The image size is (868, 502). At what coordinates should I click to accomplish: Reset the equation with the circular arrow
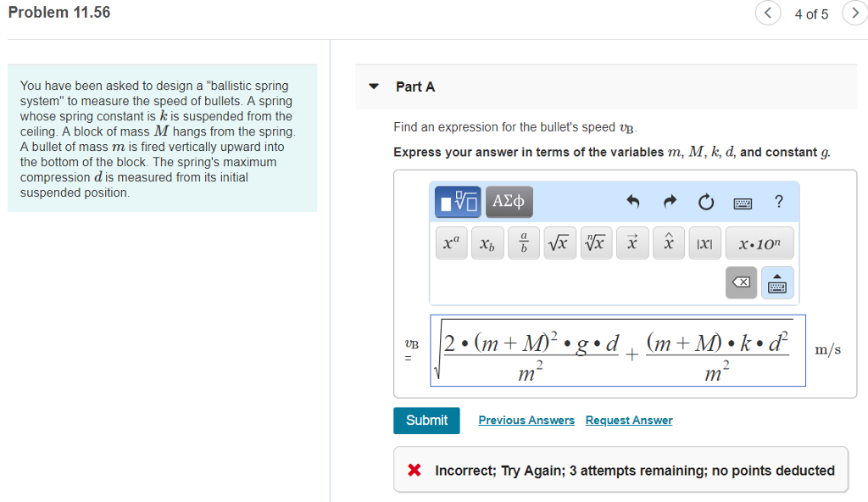705,201
